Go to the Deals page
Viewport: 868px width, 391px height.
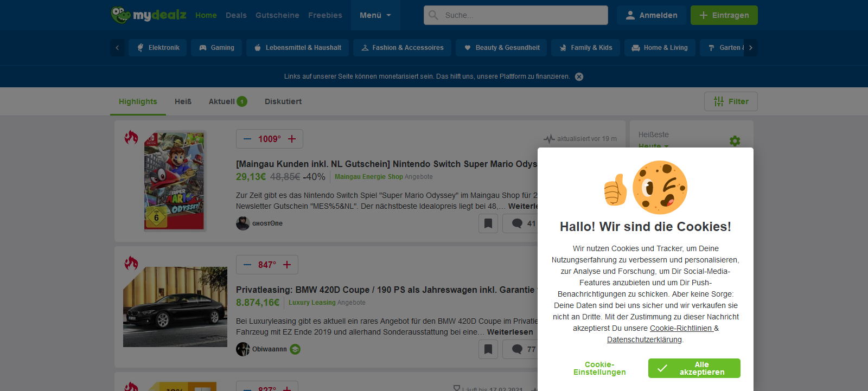236,15
